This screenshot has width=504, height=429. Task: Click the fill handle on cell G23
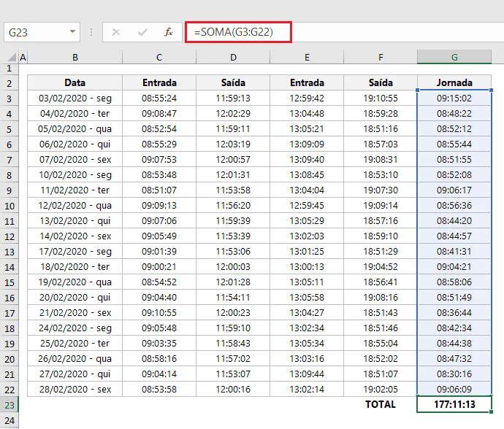[x=492, y=412]
